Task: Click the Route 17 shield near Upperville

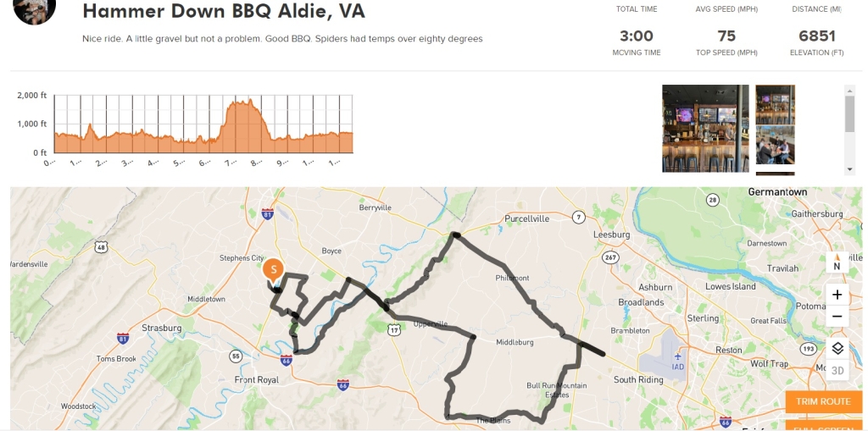Action: click(x=393, y=329)
